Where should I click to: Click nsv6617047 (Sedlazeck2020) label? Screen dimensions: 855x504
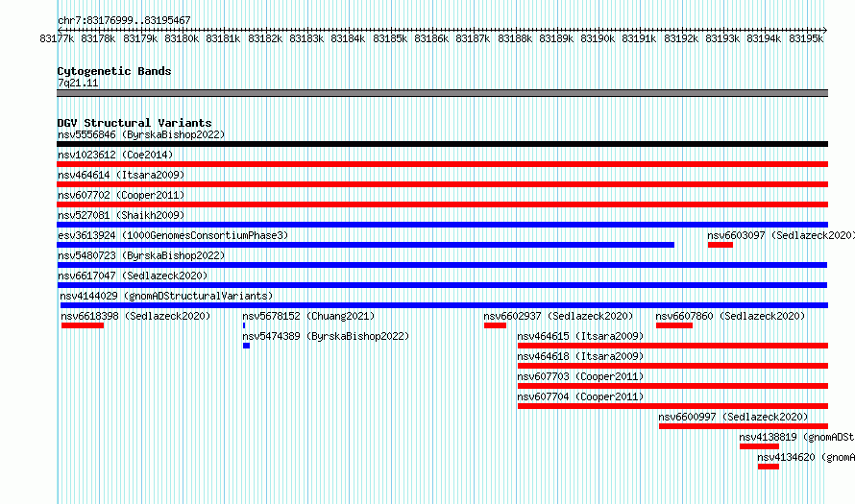pyautogui.click(x=133, y=276)
